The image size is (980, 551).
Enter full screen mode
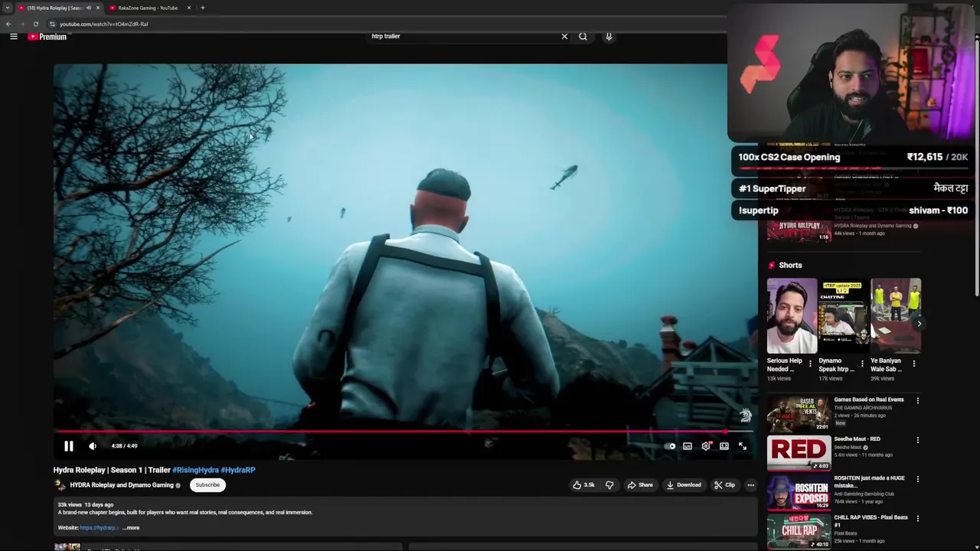(743, 446)
